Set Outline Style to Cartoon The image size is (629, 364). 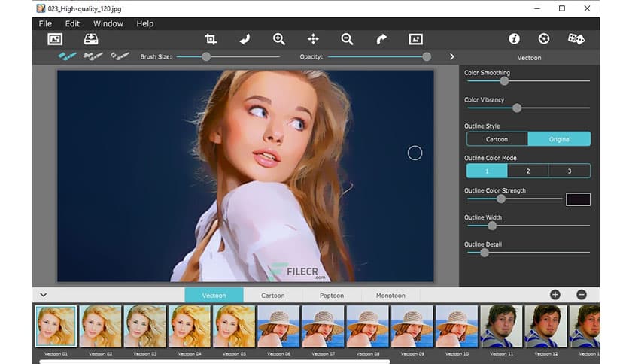(x=497, y=139)
